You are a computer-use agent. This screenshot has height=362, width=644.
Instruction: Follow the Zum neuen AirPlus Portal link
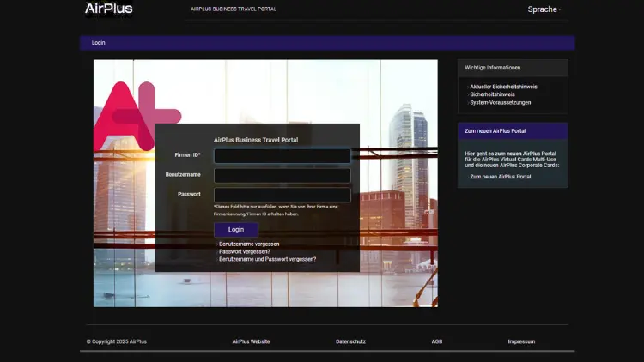(x=501, y=177)
